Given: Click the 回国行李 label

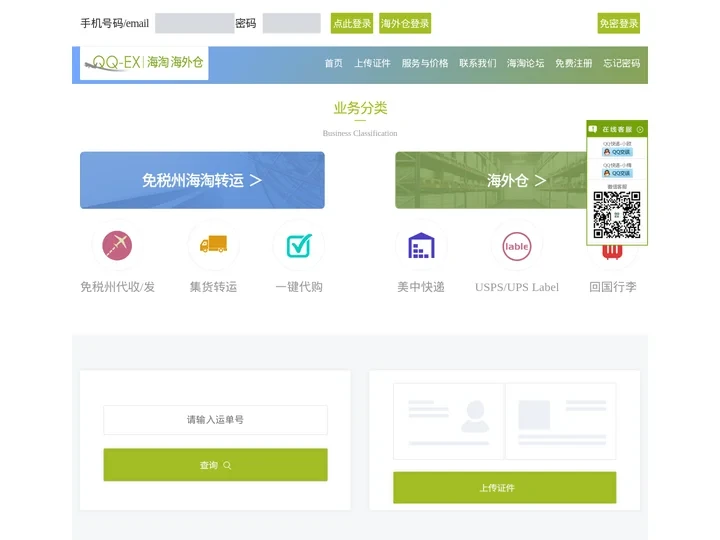Looking at the screenshot, I should (x=613, y=287).
